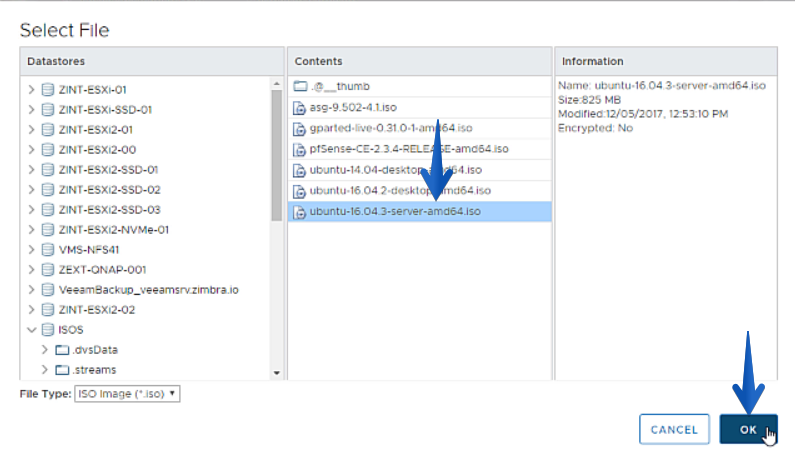Click the gparted-live iso file icon

(300, 129)
